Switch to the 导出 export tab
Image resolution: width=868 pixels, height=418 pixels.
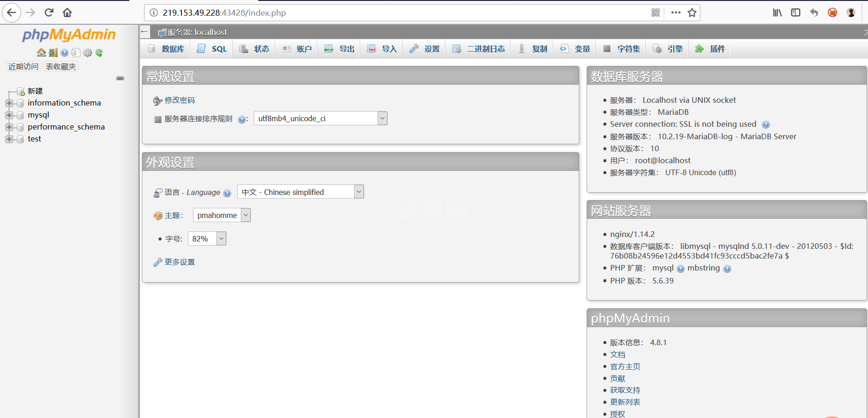coord(339,49)
